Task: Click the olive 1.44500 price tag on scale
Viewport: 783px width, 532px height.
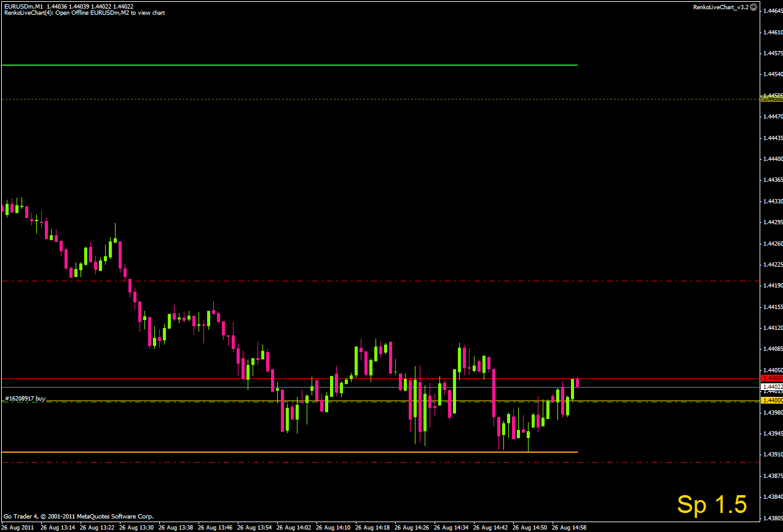Action: tap(772, 98)
